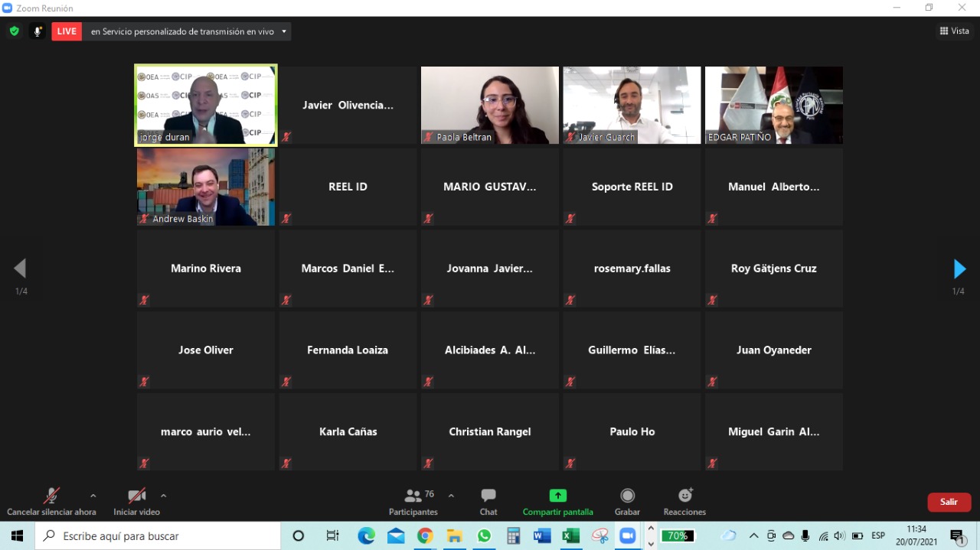980x550 pixels.
Task: Click the marco aurio participant tile
Action: click(206, 431)
